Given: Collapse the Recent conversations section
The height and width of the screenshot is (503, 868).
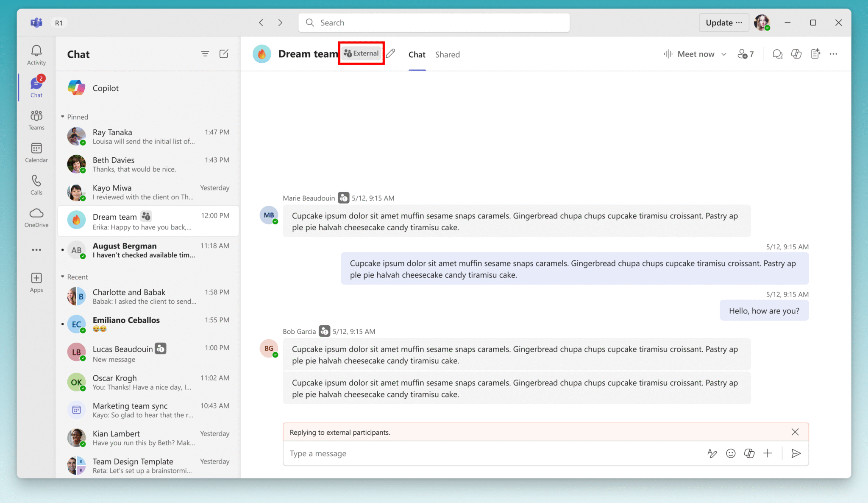Looking at the screenshot, I should click(63, 277).
